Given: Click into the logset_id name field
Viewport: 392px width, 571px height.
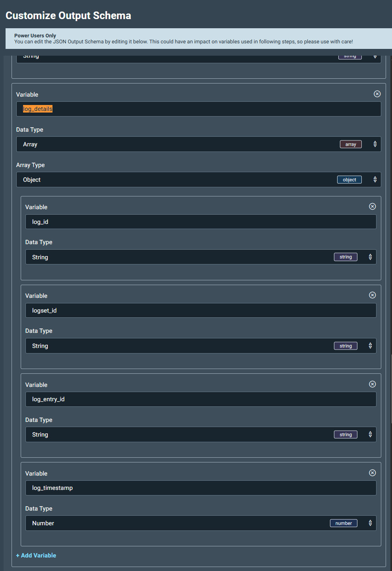Looking at the screenshot, I should pos(200,311).
